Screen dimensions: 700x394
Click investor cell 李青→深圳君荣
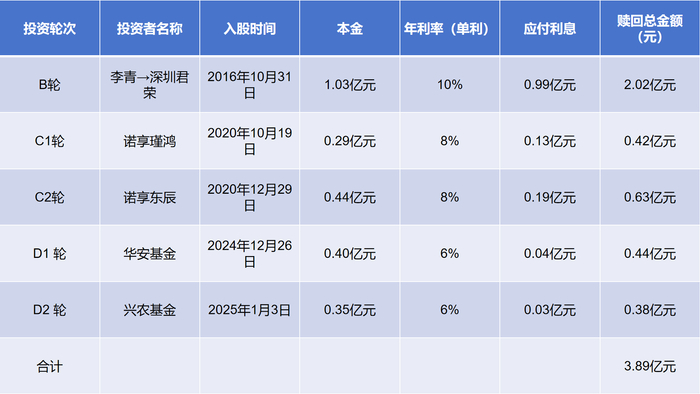tap(150, 85)
